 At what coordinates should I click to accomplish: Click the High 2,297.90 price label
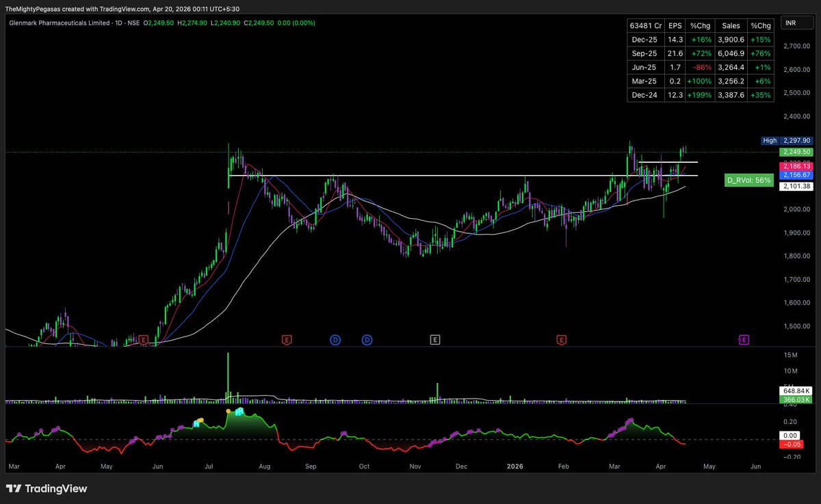pyautogui.click(x=787, y=140)
